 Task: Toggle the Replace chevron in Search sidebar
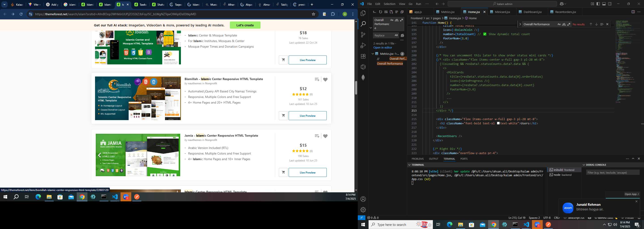coord(371,28)
